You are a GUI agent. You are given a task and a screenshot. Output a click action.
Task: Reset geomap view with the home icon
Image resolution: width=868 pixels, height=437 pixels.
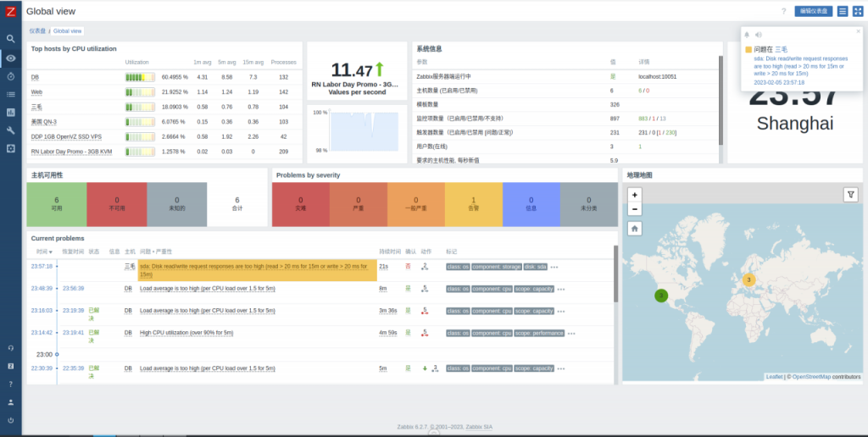(x=634, y=228)
